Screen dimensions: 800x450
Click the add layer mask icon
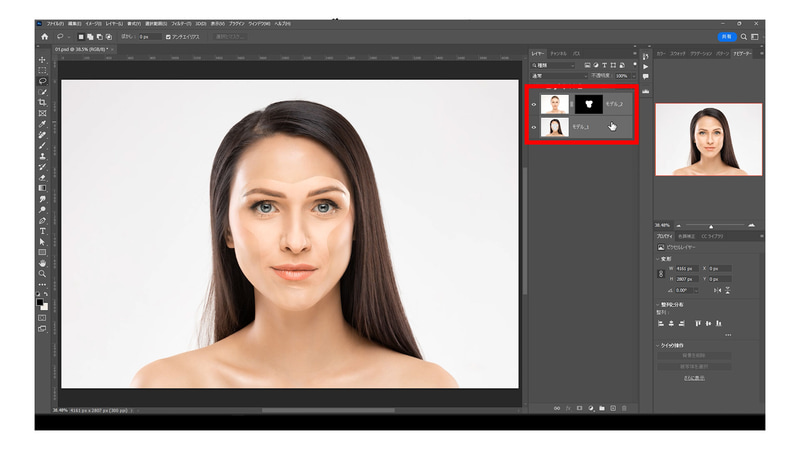point(580,408)
